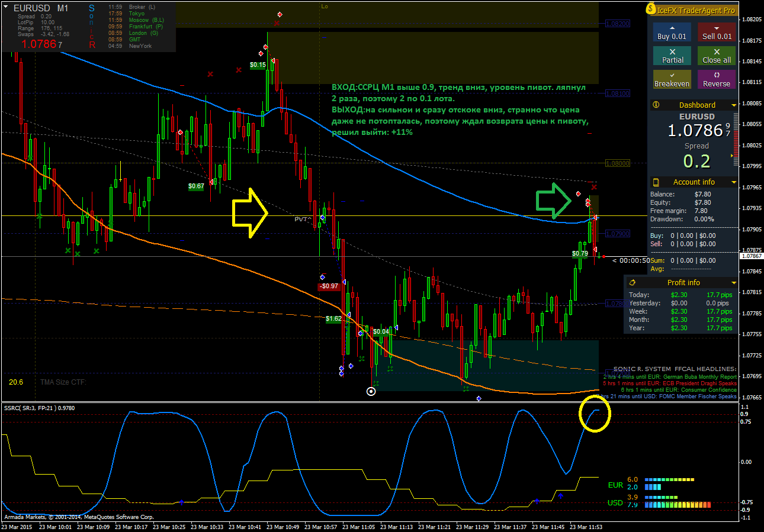The image size is (764, 532).
Task: Click the German Buba Monthly Report headline
Action: click(x=669, y=376)
